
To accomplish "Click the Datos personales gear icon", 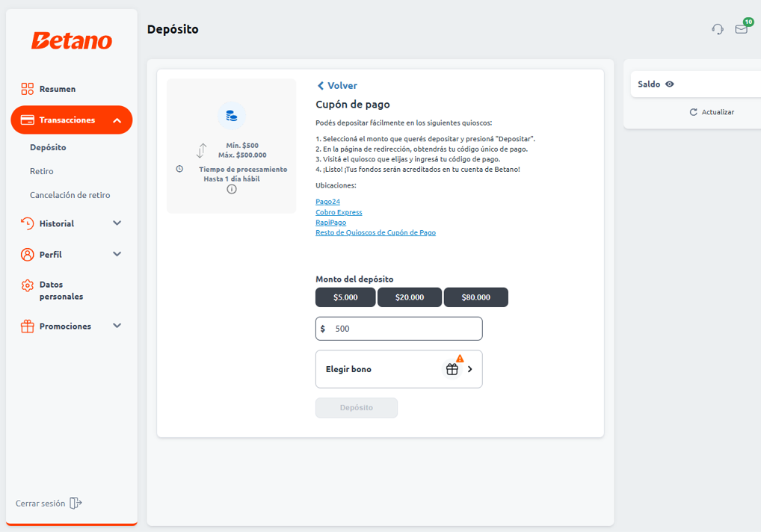I will click(x=28, y=285).
